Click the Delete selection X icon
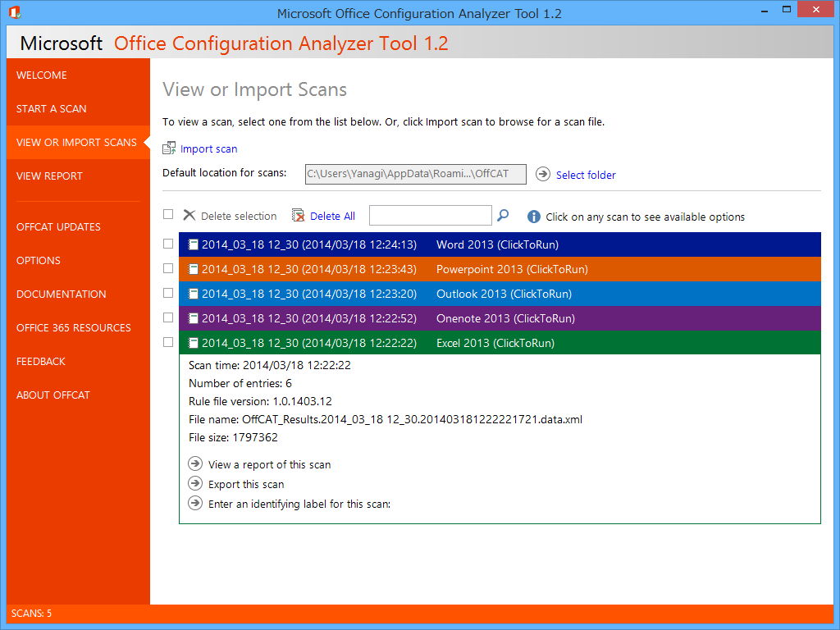Viewport: 840px width, 630px height. (189, 216)
